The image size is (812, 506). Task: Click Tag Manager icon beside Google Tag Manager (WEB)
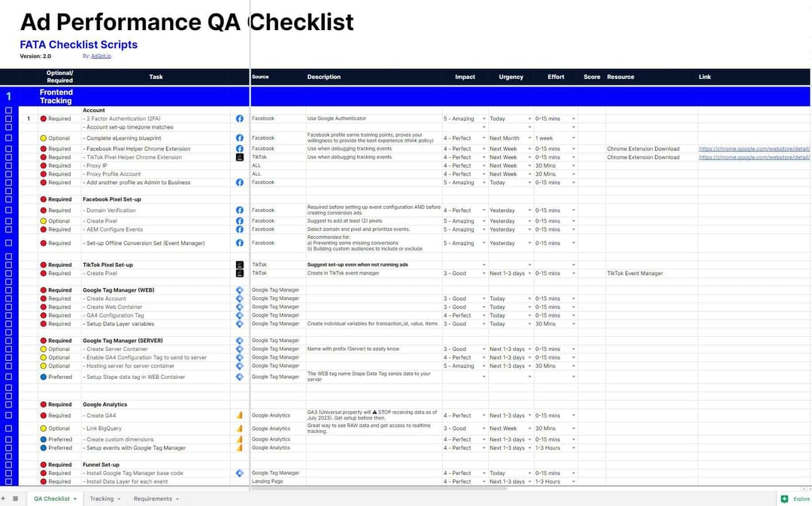[x=239, y=290]
